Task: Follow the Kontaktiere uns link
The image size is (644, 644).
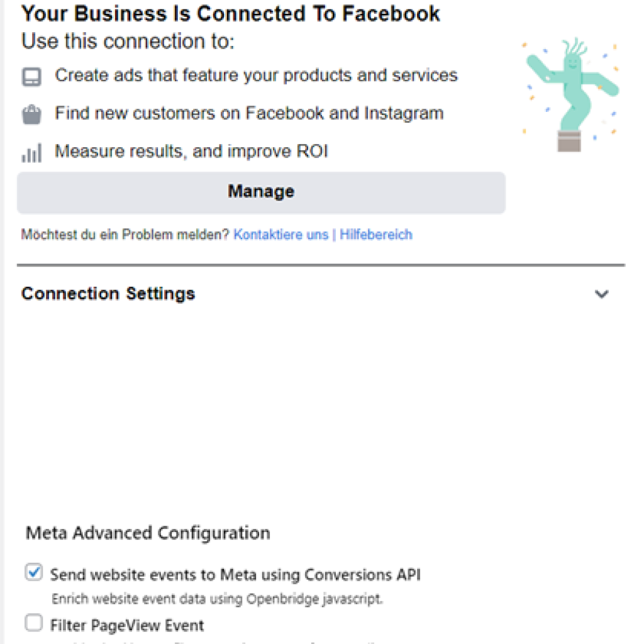Action: tap(281, 235)
